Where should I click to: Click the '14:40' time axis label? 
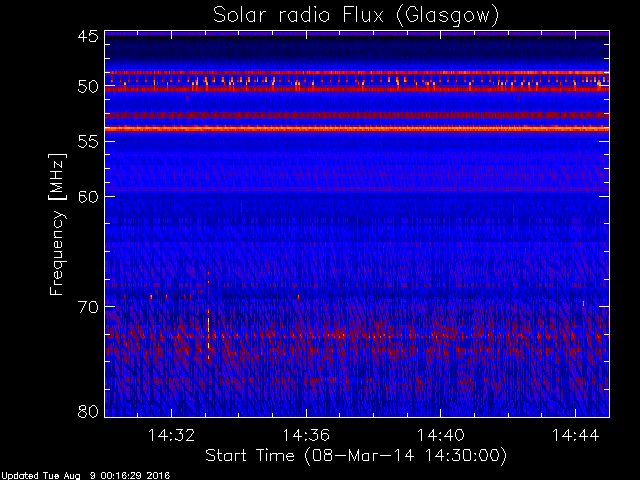click(441, 435)
